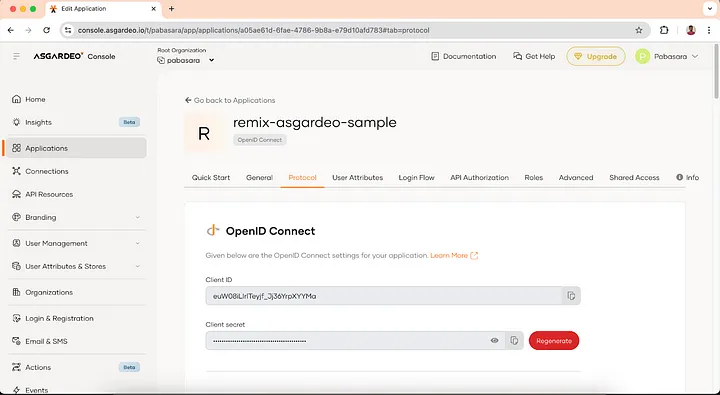
Task: Regenerate the client secret
Action: (554, 341)
